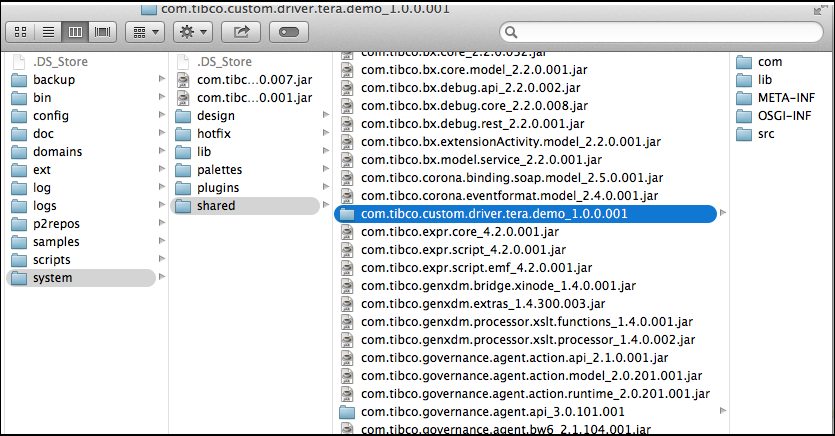The image size is (835, 436).
Task: Select com.tibco.genxdm.bridge.xinode jar icon
Action: [x=347, y=286]
